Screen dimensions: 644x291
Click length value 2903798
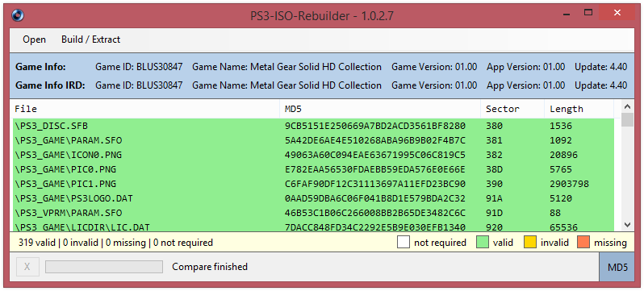click(569, 184)
